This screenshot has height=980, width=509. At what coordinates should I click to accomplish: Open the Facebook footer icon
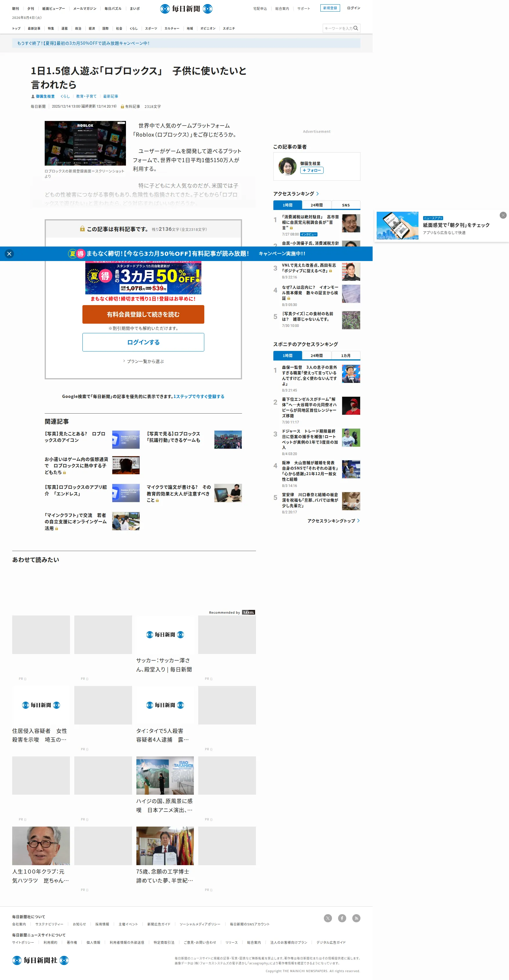tap(342, 919)
